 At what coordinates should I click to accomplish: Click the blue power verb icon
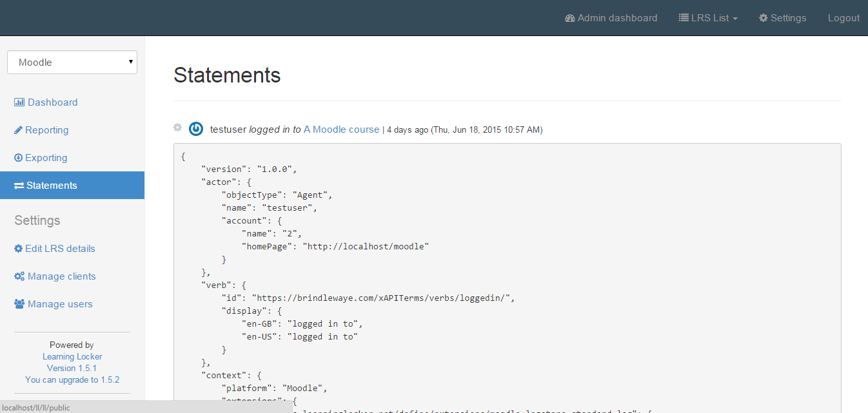196,129
